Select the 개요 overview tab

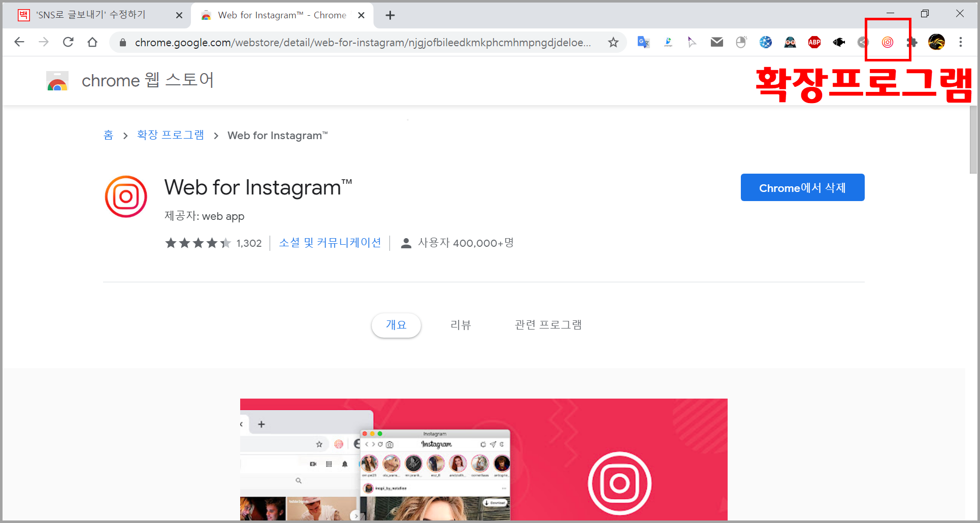(x=396, y=325)
